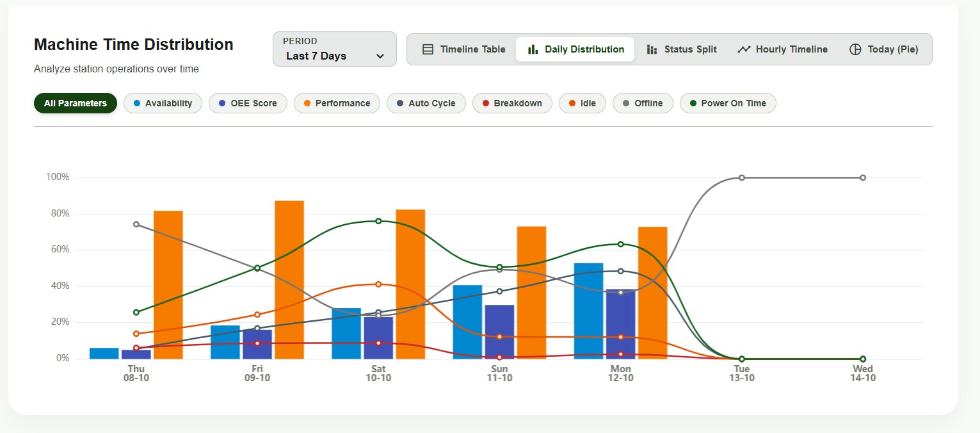Click the Offline data point at Wed 14-10
Viewport: 980px width, 433px height.
click(x=863, y=177)
